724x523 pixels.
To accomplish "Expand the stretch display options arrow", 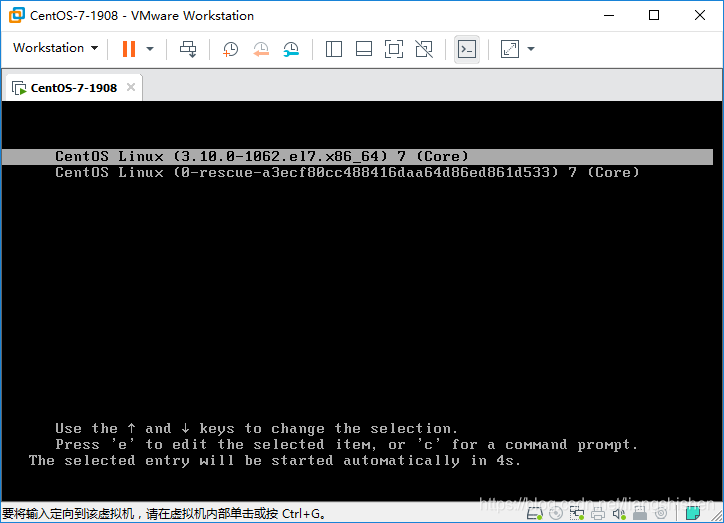I will [531, 49].
